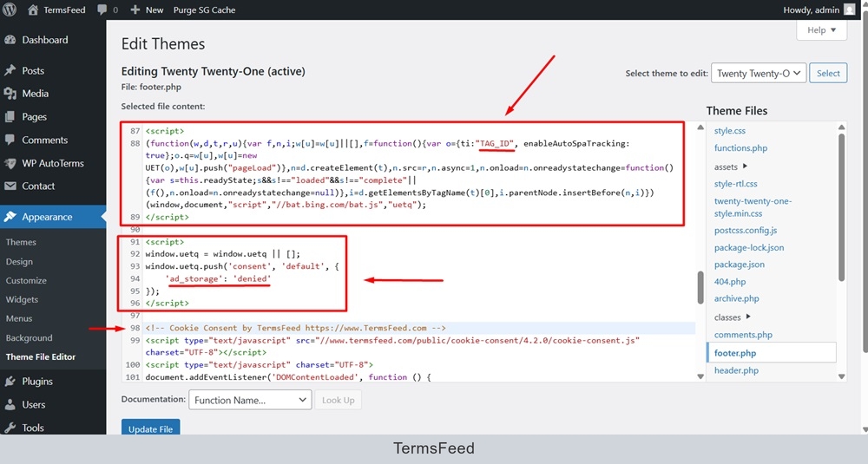Click the Tools wrench icon
Viewport: 868px width, 464px height.
click(10, 428)
